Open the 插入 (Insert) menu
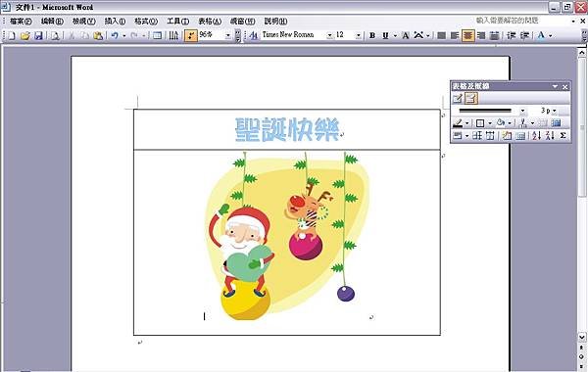588x372 pixels. pos(115,22)
